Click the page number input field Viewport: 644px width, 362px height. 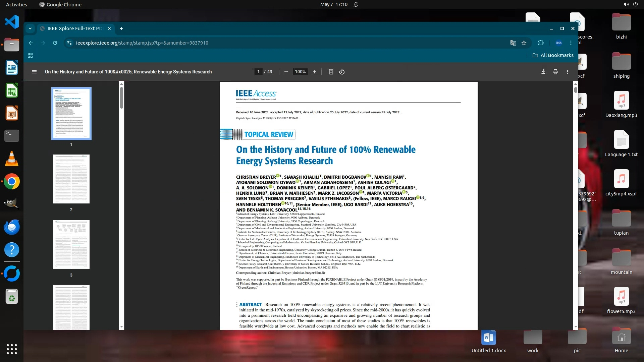258,72
